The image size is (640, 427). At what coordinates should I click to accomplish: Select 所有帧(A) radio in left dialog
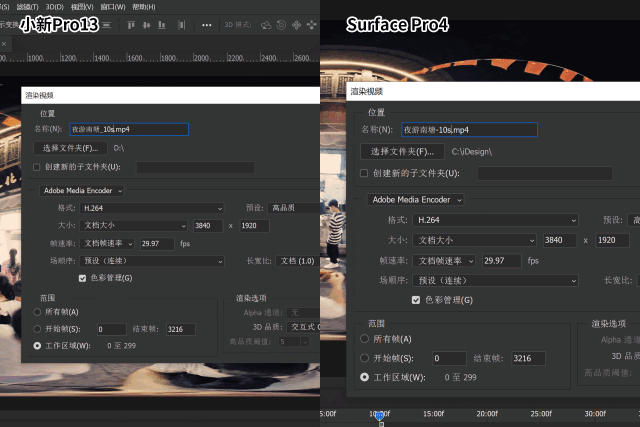tap(37, 311)
